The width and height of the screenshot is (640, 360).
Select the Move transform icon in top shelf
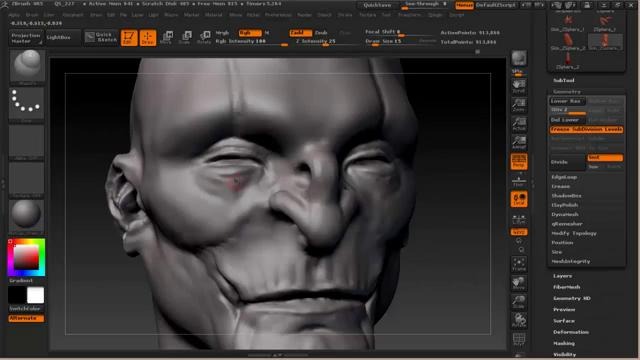point(167,38)
